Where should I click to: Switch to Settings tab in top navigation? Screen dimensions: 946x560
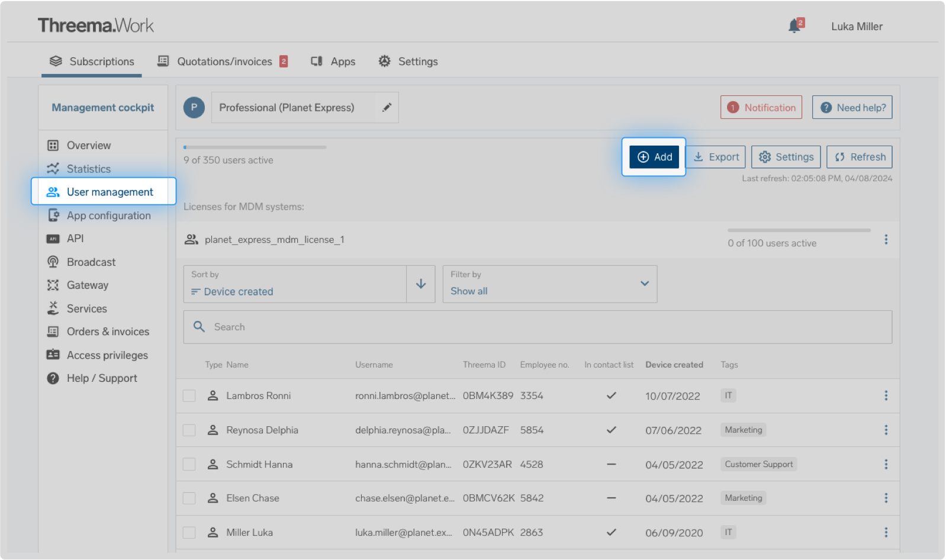click(x=408, y=62)
